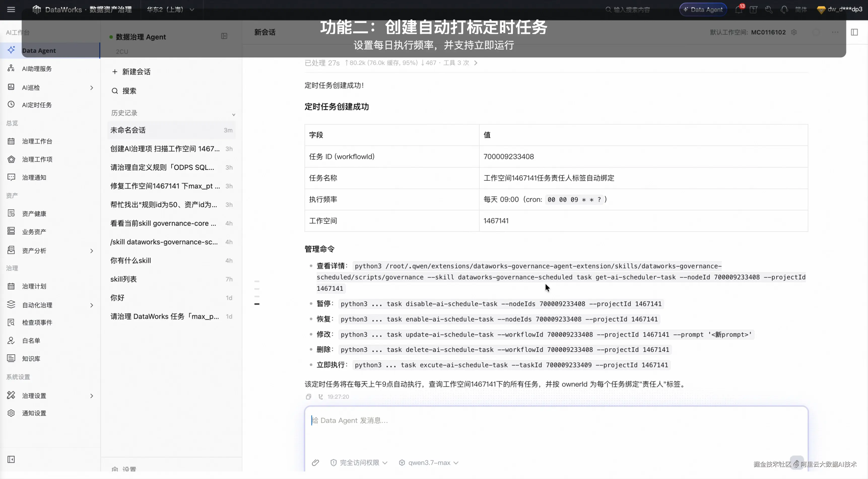Click the 资产健康 sidebar icon
The image size is (868, 479).
tap(11, 213)
